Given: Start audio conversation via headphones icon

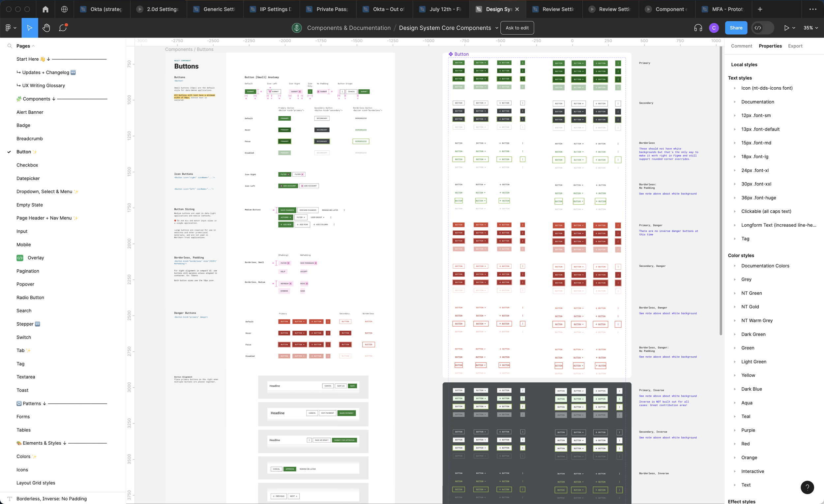Looking at the screenshot, I should (x=698, y=28).
